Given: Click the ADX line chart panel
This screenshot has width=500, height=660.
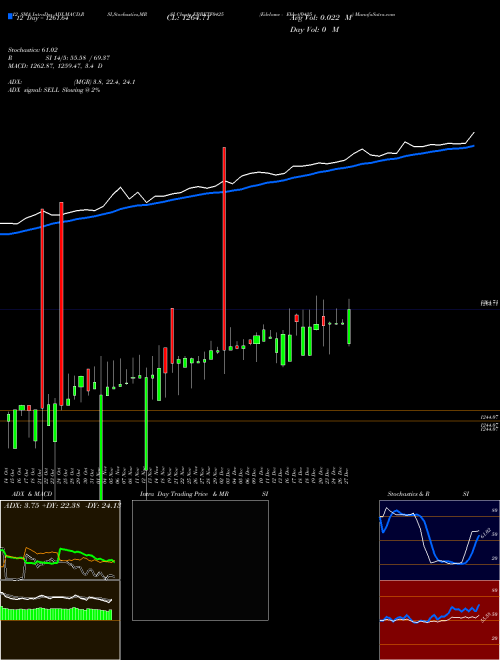Looking at the screenshot, I should pyautogui.click(x=60, y=540).
